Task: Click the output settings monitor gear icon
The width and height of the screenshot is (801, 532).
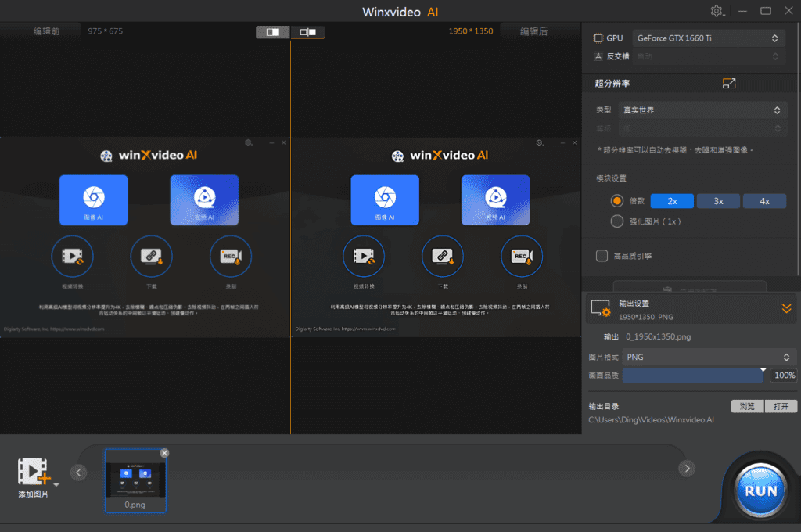Action: [601, 309]
